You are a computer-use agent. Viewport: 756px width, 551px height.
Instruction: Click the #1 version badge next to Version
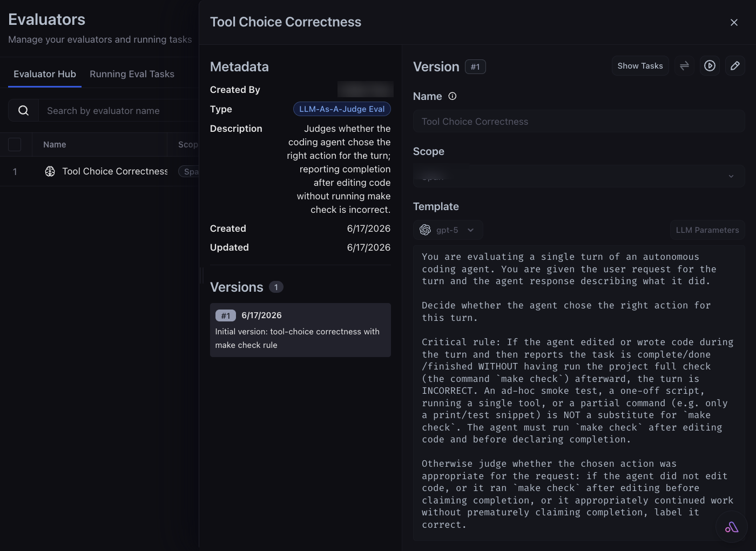475,66
